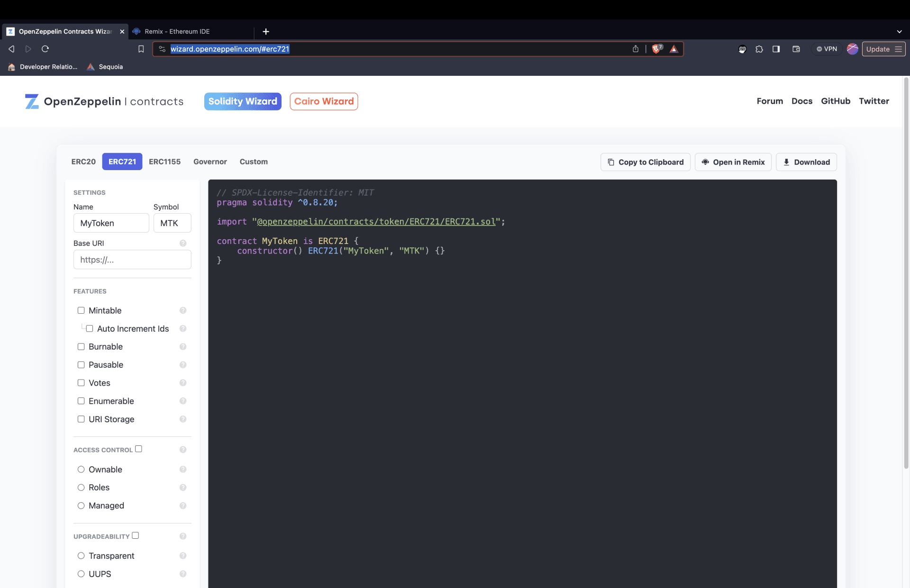Click the browser reload icon
910x588 pixels.
tap(45, 49)
